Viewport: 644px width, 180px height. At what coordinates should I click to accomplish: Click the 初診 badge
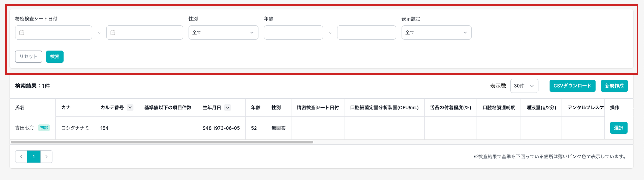(x=44, y=128)
